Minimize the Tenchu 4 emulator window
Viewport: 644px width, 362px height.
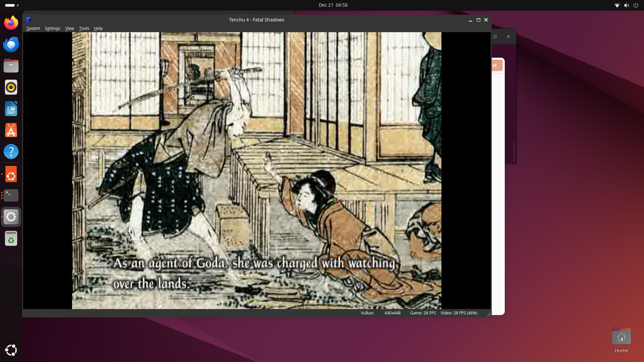pyautogui.click(x=470, y=20)
